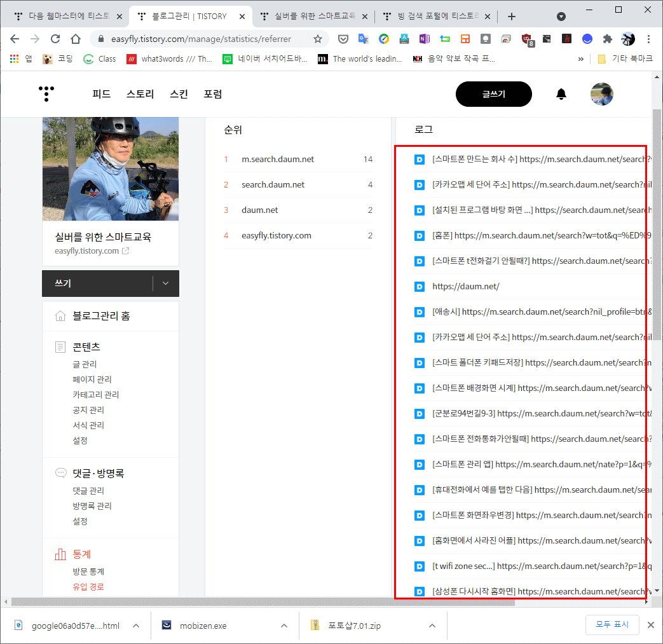The width and height of the screenshot is (663, 644).
Task: Open the 코딩 bookmark folder
Action: pyautogui.click(x=58, y=58)
